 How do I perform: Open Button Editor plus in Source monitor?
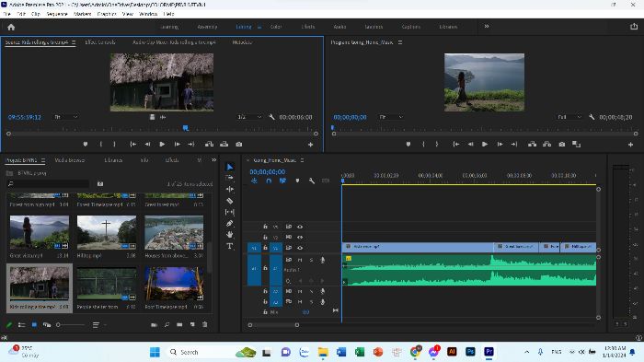click(x=311, y=145)
